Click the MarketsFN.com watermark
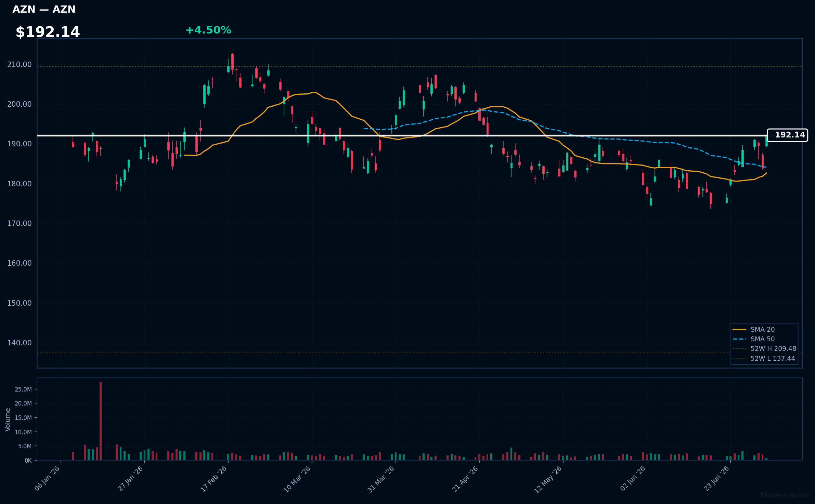Screen dimensions: 815x504 (x=785, y=495)
